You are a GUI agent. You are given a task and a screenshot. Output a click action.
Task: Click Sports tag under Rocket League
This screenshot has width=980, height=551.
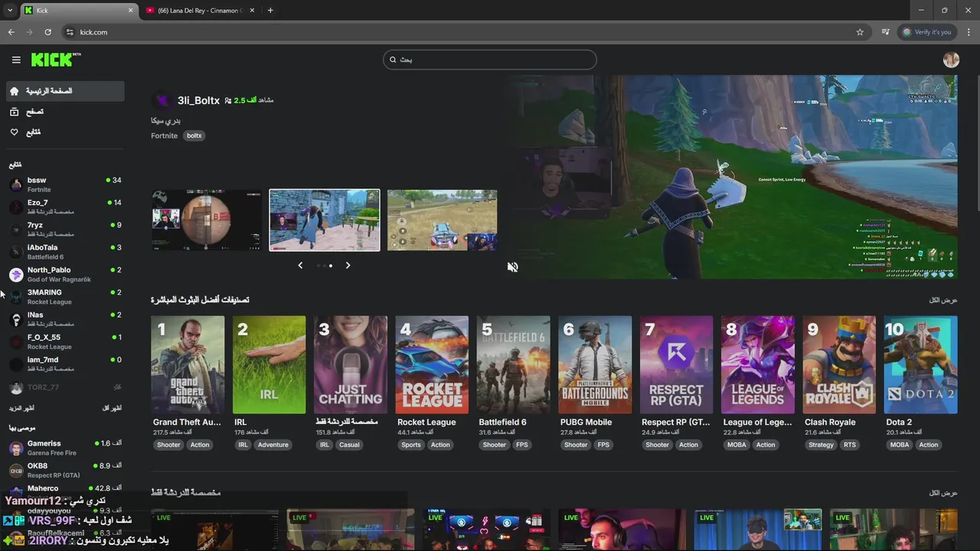pos(411,445)
